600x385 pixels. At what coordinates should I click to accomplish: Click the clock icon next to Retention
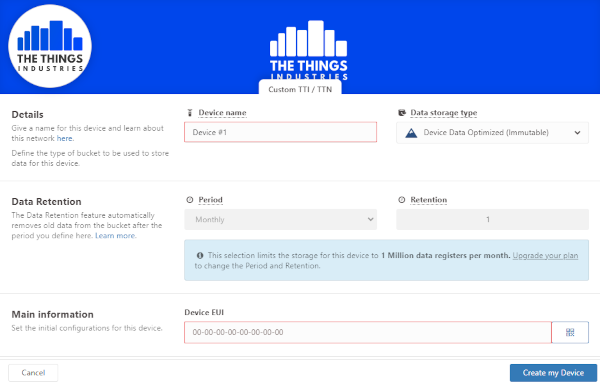[x=401, y=200]
